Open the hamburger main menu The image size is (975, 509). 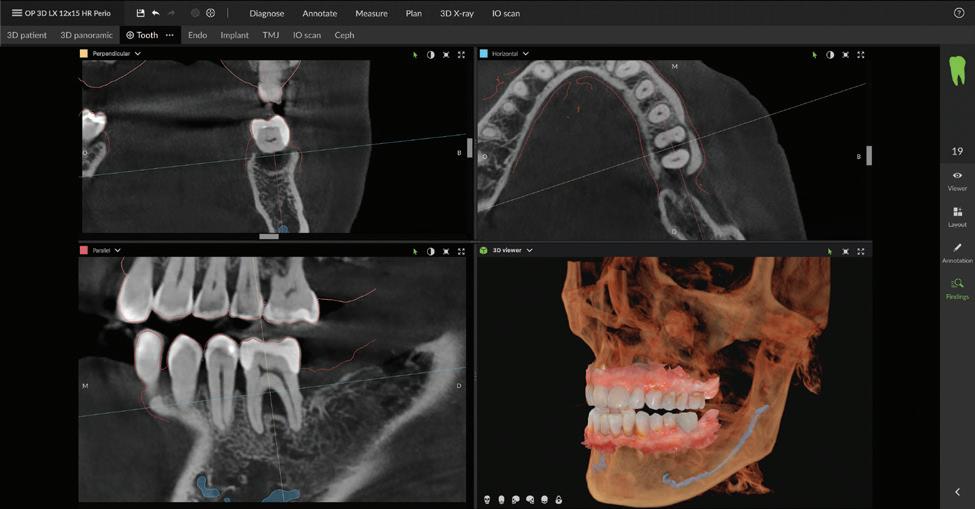17,13
